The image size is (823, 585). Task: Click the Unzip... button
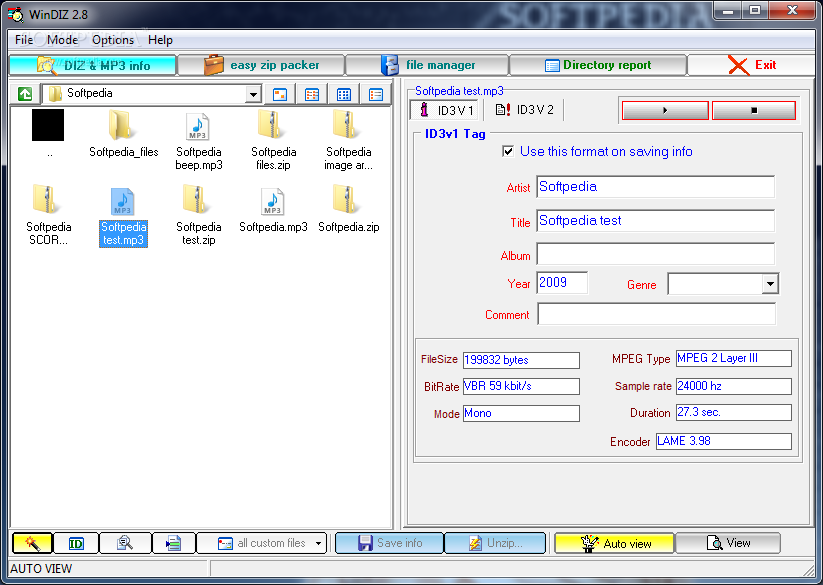pos(495,543)
